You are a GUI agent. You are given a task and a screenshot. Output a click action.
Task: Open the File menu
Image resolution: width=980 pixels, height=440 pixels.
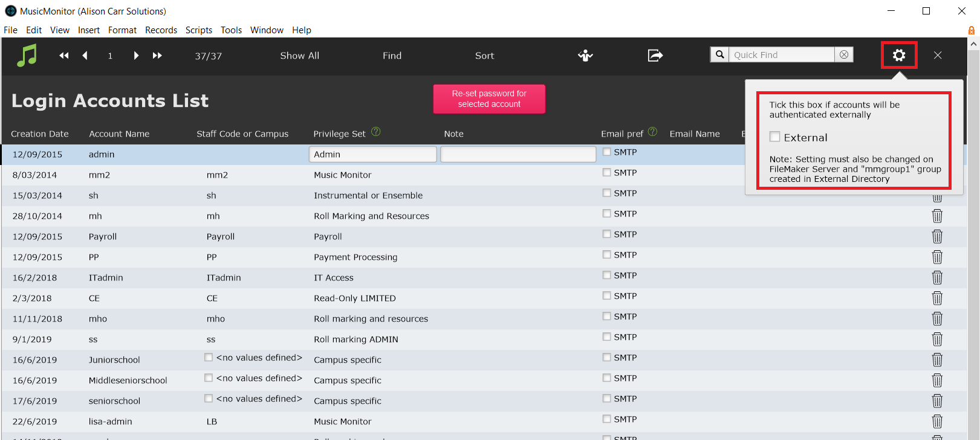tap(11, 30)
